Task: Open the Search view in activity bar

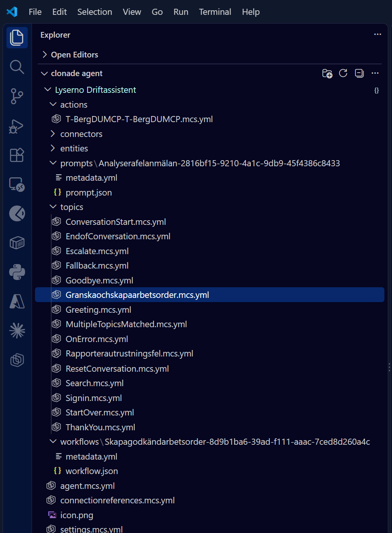Action: coord(17,67)
